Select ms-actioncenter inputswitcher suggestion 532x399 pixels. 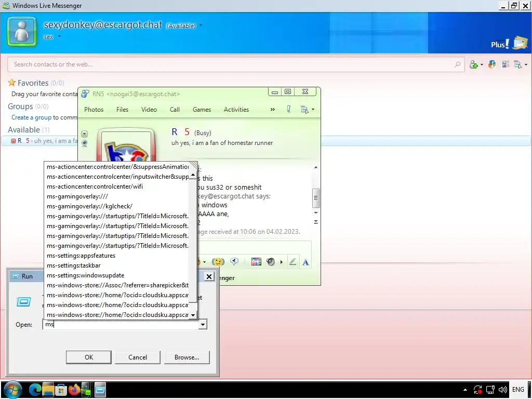(x=117, y=177)
